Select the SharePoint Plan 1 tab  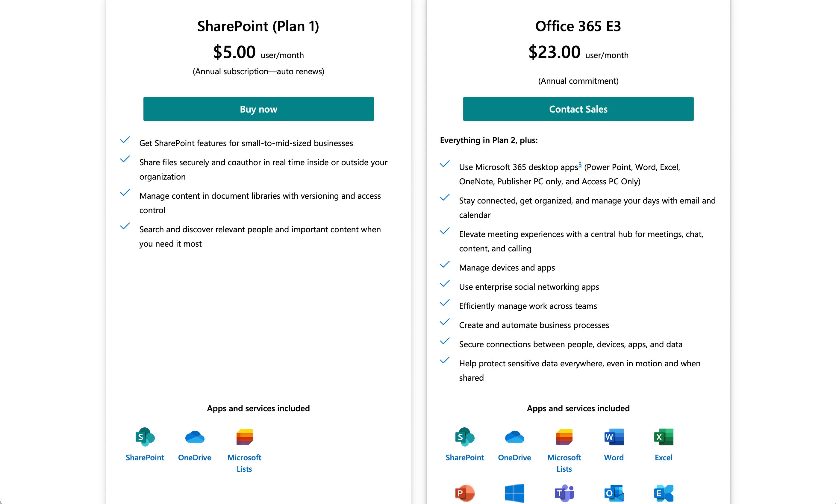point(258,25)
